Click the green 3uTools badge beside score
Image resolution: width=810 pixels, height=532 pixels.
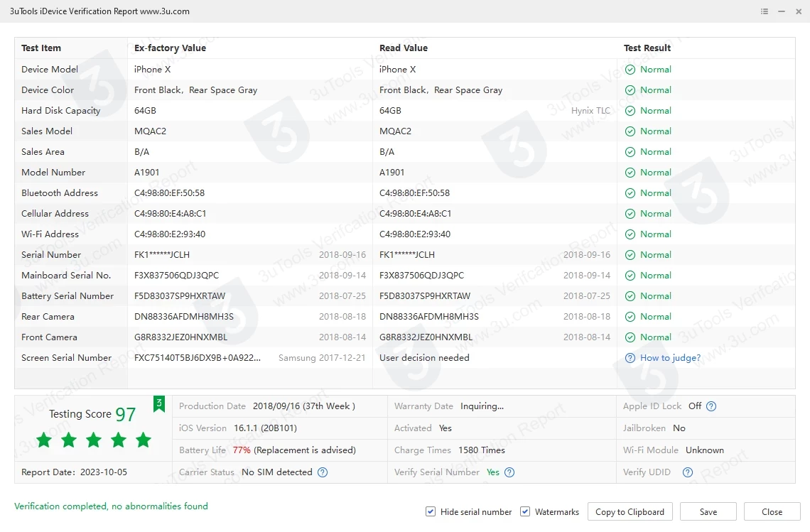click(159, 403)
